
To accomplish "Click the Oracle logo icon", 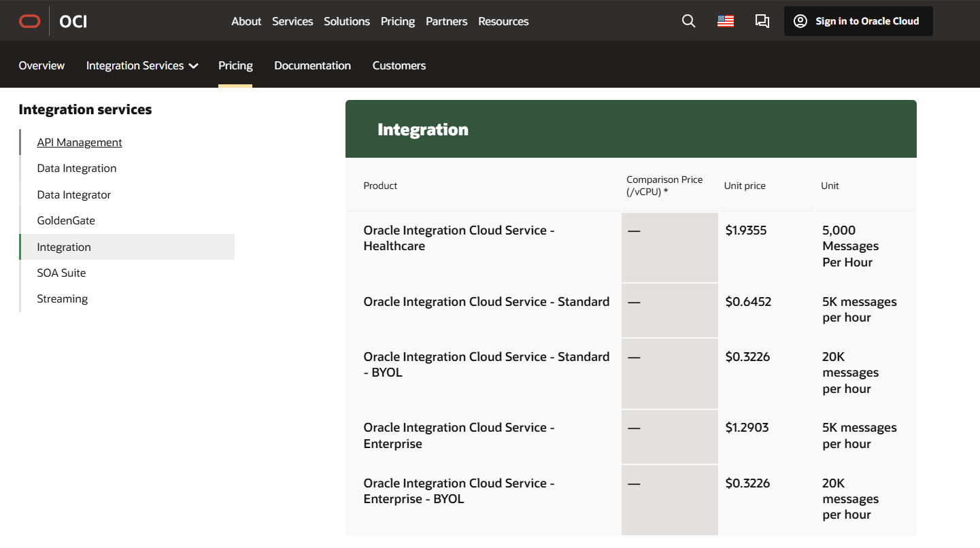I will 29,22.
